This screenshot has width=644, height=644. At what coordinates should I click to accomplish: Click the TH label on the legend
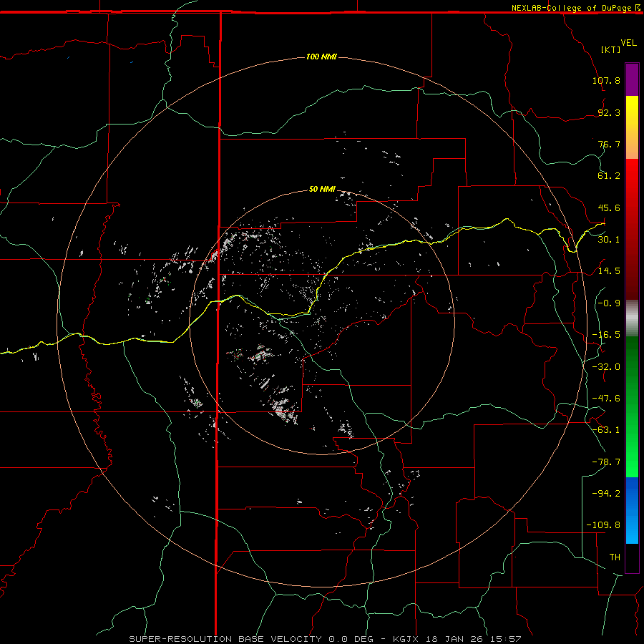[615, 557]
